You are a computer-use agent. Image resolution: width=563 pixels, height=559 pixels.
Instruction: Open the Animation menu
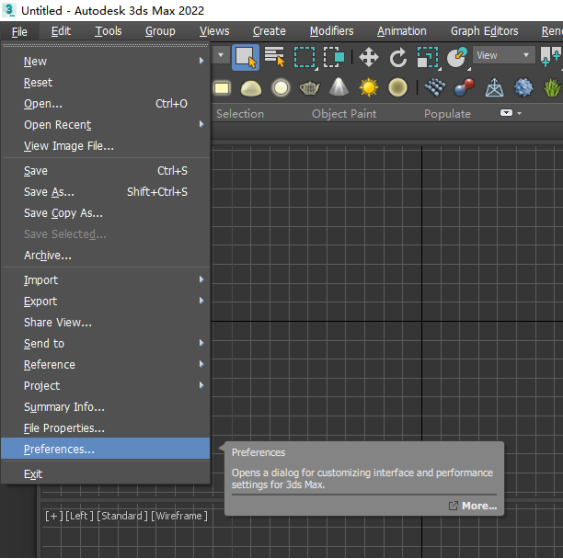401,31
